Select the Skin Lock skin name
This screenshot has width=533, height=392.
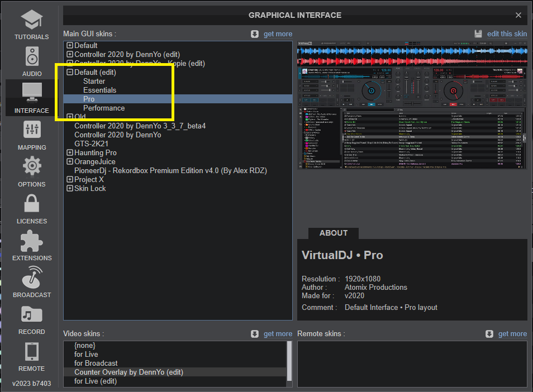tap(90, 189)
